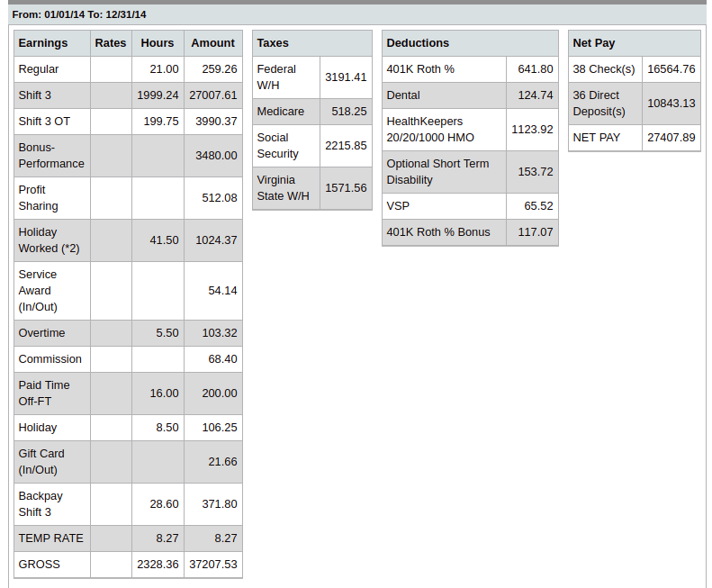Click the Dental deduction row

coord(403,95)
